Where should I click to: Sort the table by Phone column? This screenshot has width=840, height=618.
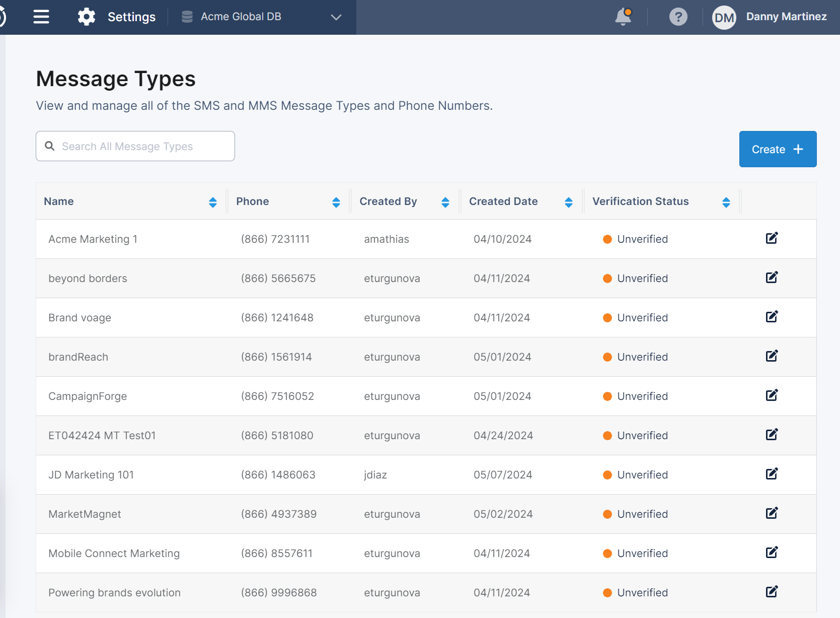pyautogui.click(x=336, y=202)
